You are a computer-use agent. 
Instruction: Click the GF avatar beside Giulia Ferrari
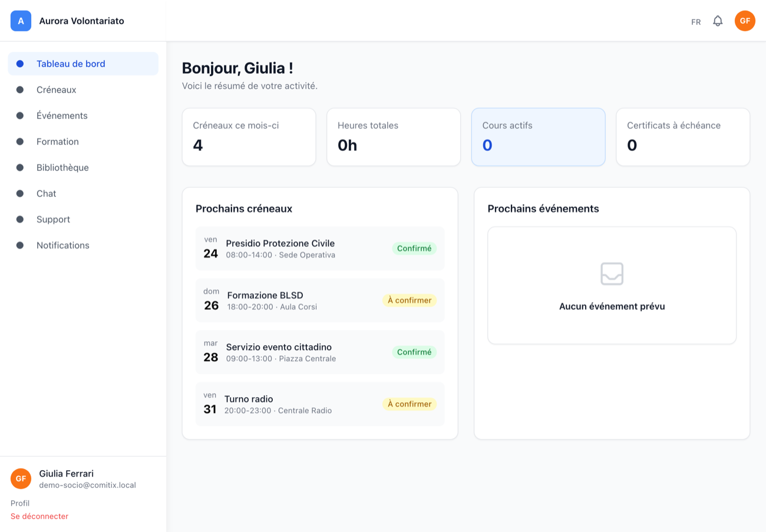click(21, 478)
